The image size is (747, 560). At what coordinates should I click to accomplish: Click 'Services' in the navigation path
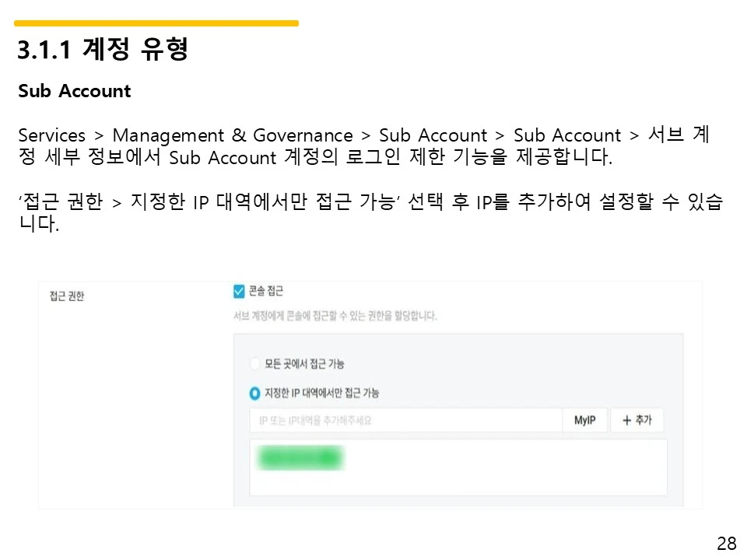51,135
